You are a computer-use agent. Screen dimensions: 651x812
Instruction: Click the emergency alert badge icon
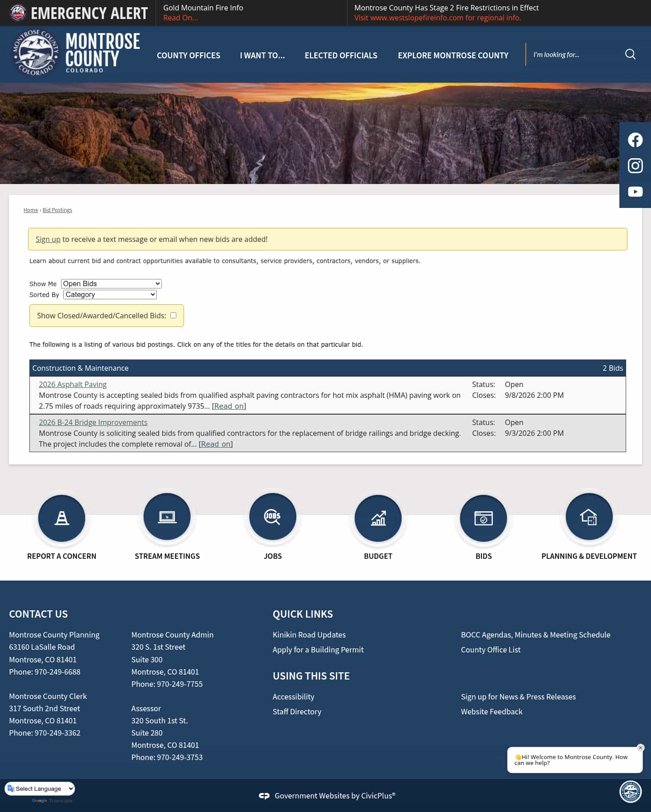(x=18, y=13)
